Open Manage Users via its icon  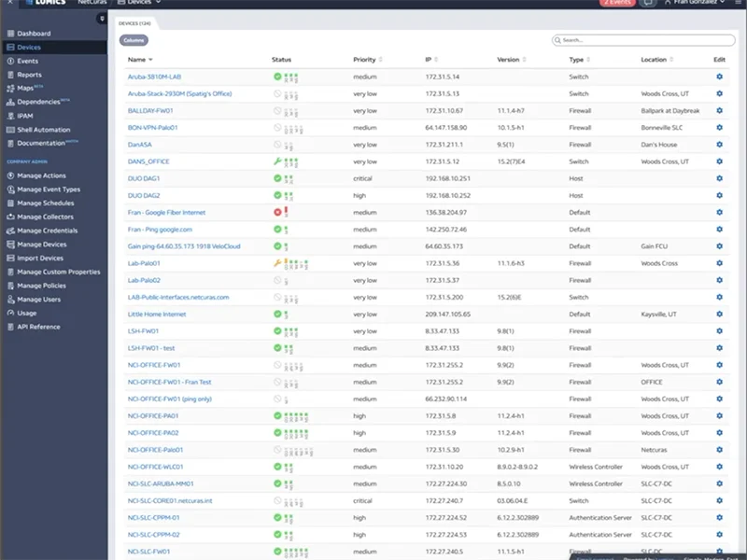10,300
